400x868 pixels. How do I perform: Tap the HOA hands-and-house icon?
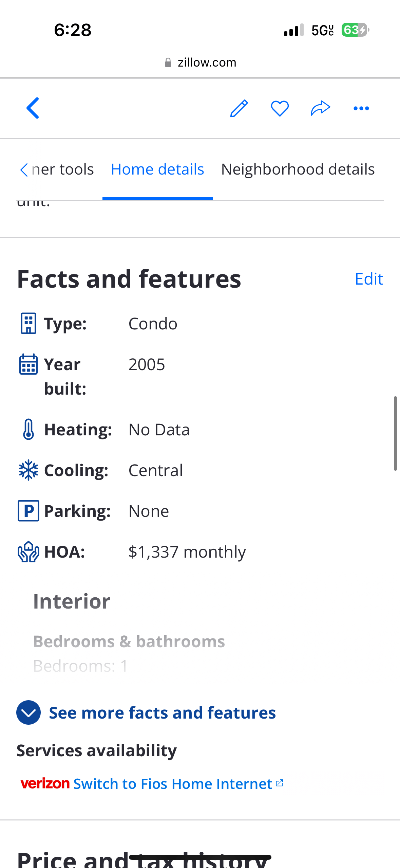[x=28, y=552]
